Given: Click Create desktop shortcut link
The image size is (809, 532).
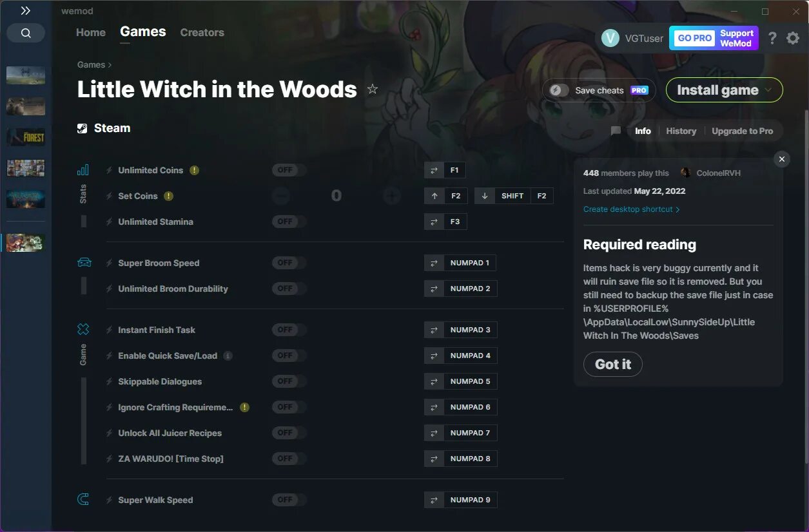Looking at the screenshot, I should click(631, 209).
